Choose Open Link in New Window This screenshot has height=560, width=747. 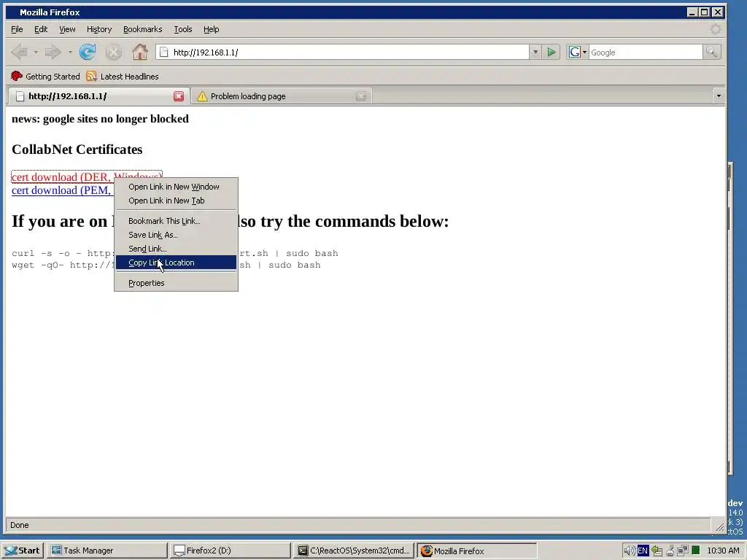point(177,187)
